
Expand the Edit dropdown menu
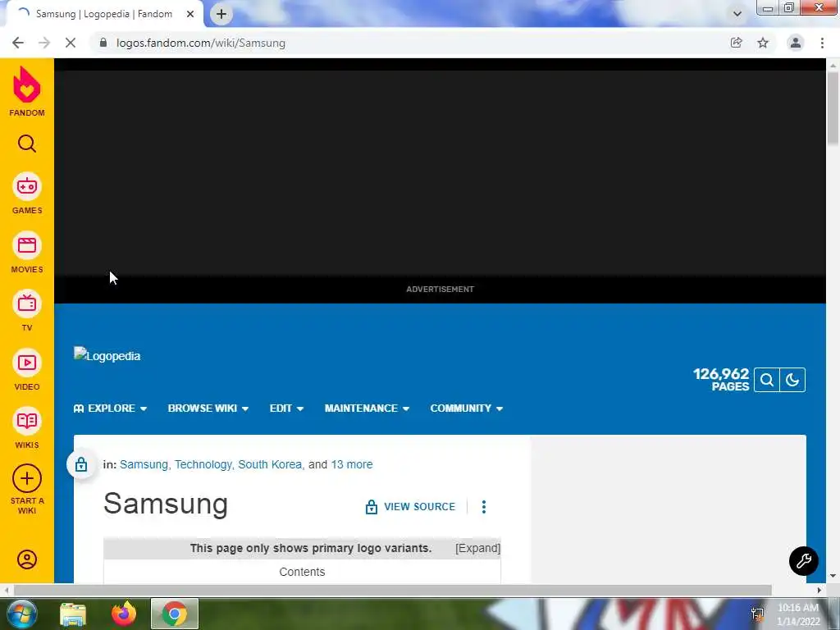(286, 409)
